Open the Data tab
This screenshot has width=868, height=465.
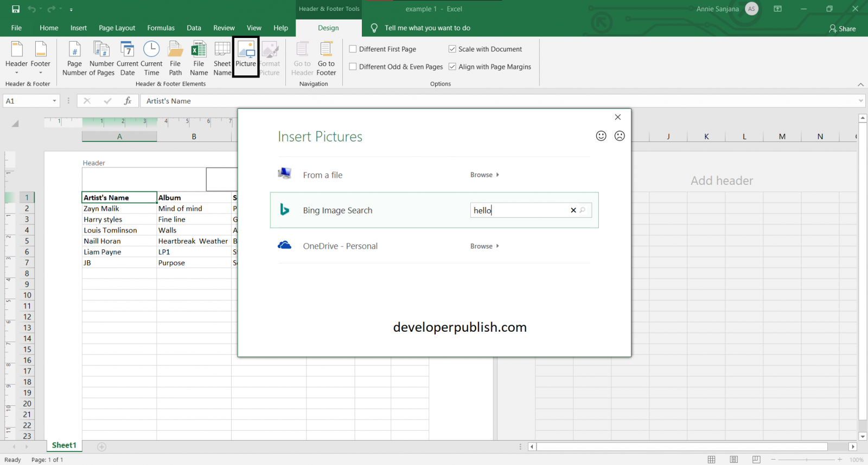[x=194, y=28]
